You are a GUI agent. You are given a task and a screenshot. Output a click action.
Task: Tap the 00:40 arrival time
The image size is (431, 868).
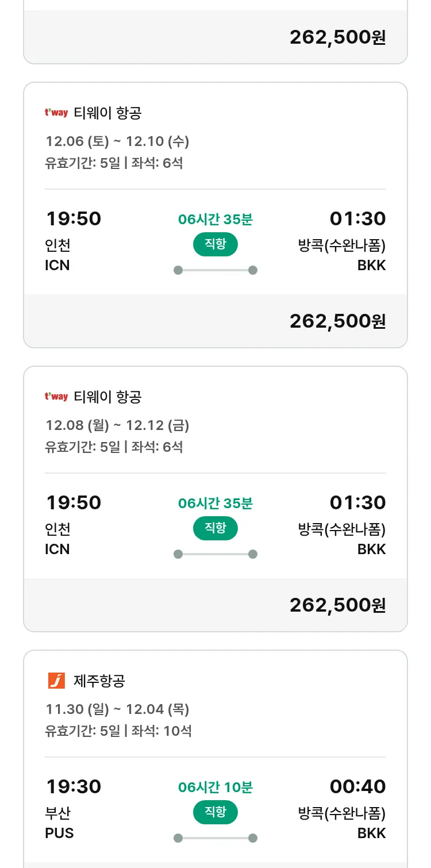[x=357, y=786]
